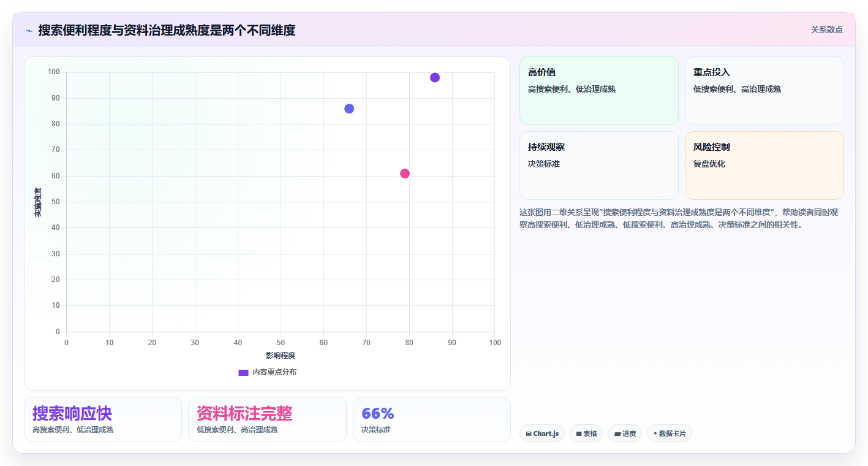Click the chart description paragraph

click(x=681, y=218)
